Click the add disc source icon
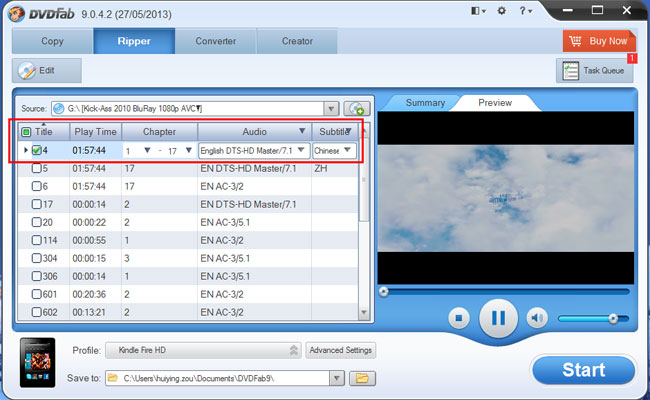650x400 pixels. tap(357, 109)
